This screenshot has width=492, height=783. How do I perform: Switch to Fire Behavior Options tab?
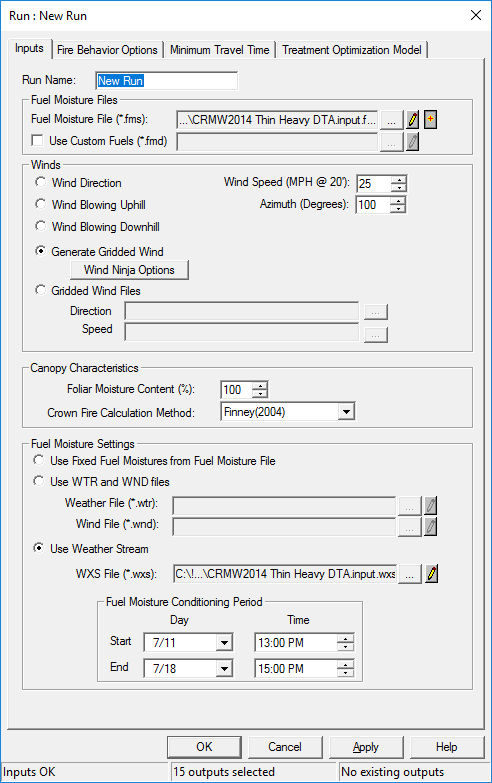[x=107, y=50]
